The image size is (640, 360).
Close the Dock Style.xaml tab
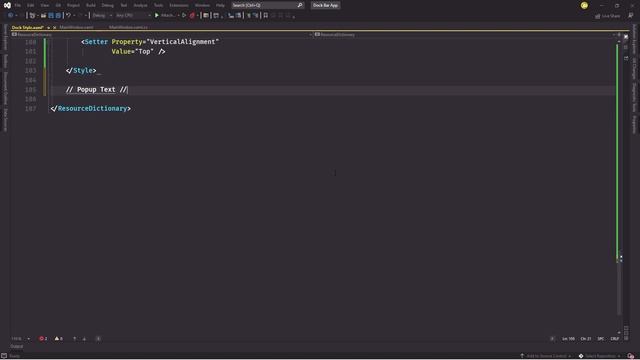coord(54,27)
